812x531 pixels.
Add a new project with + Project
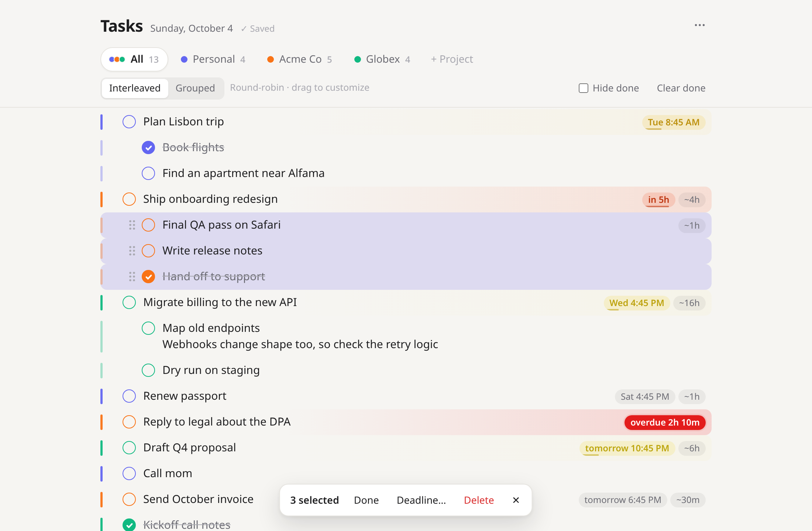click(452, 59)
